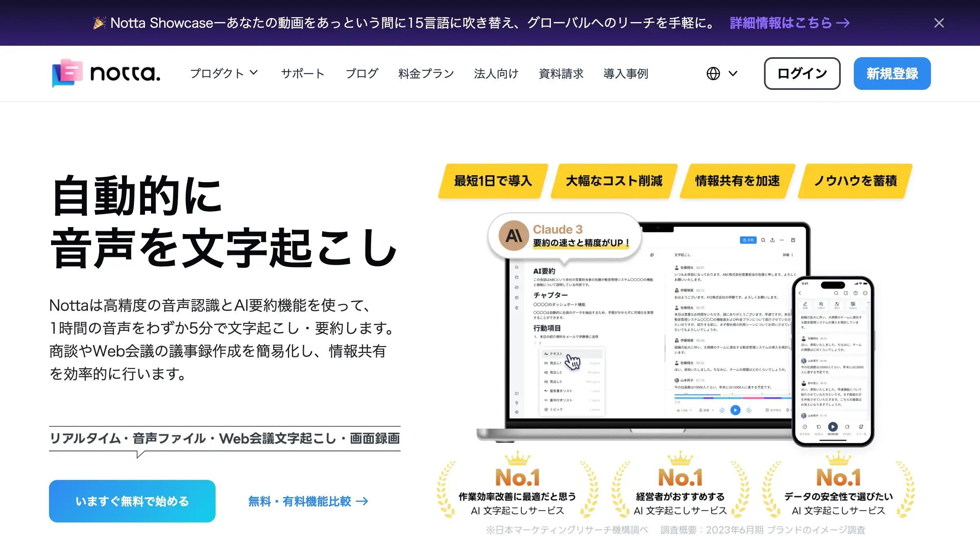Open the 詳細情報はこちら link in banner
This screenshot has width=980, height=540.
click(790, 23)
